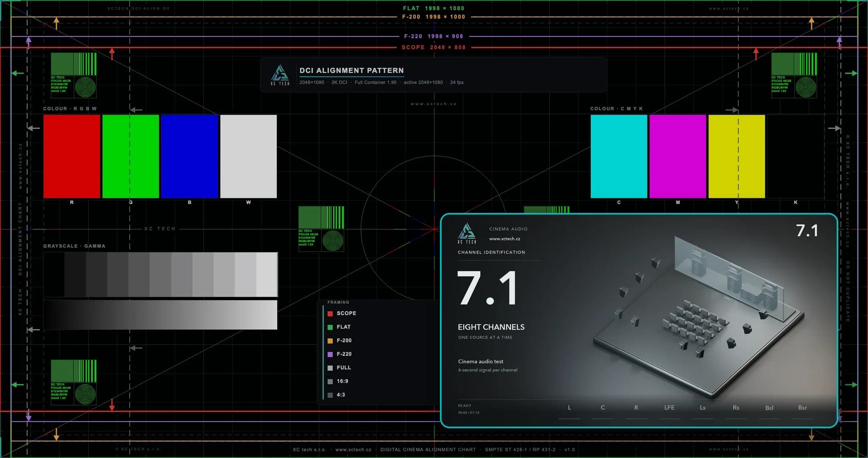Click the 3D cinema room speaker illustration
868x458 pixels.
[698, 317]
